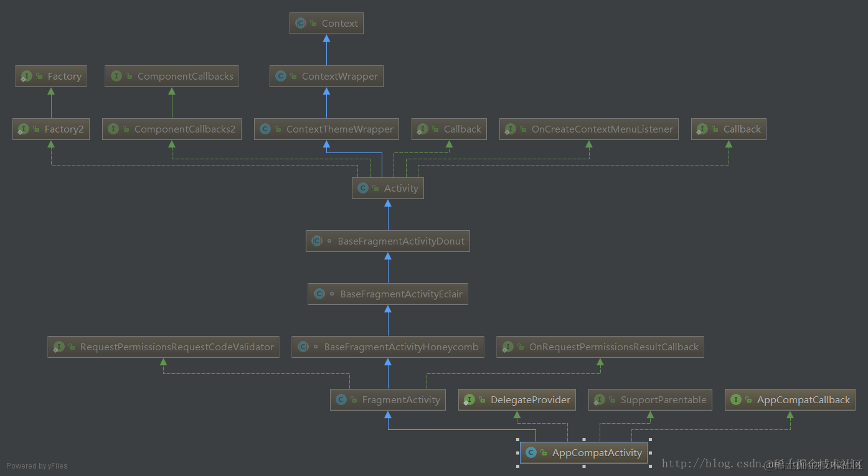The image size is (868, 476).
Task: Click the abstract class icon on BaseFragmentActivityDonut
Action: coord(317,241)
